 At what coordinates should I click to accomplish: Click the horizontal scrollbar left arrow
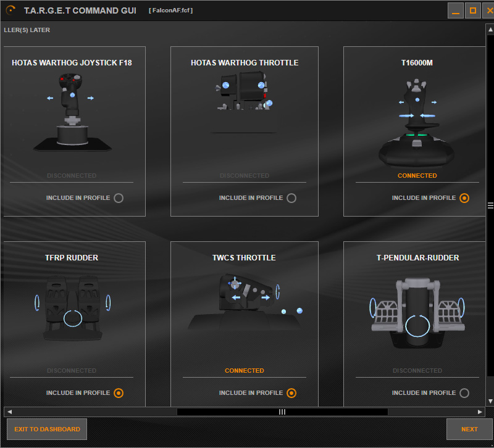9,412
